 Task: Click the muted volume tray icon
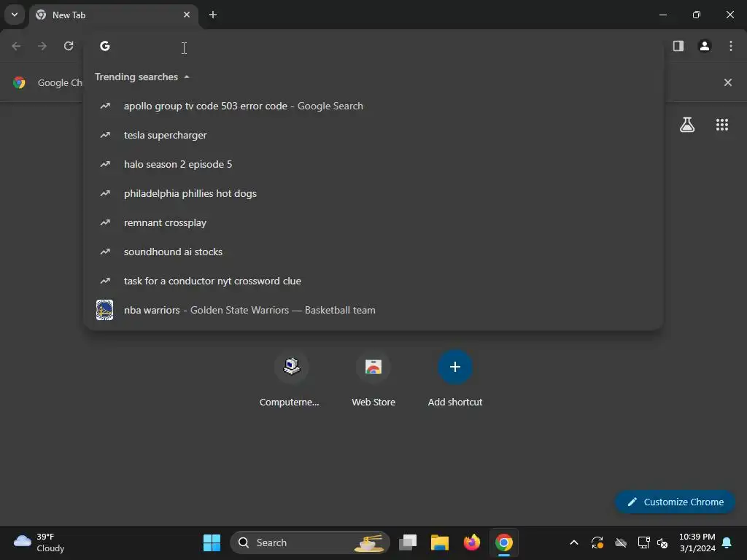pos(662,542)
